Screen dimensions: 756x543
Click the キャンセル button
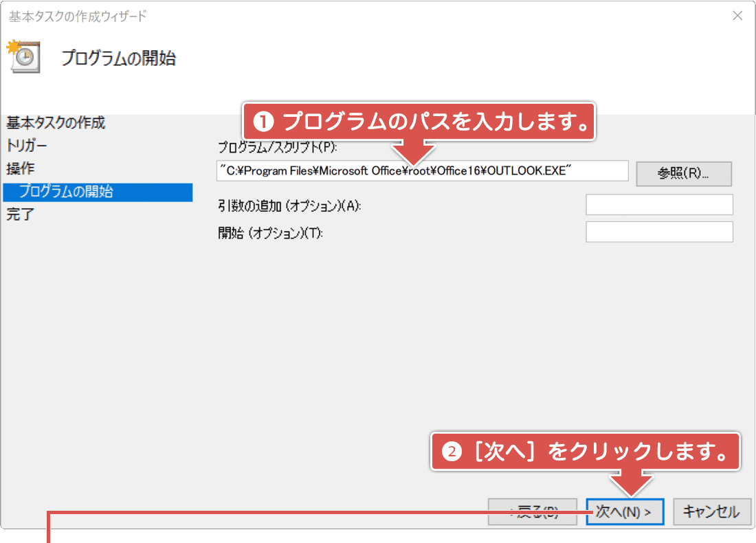(712, 511)
